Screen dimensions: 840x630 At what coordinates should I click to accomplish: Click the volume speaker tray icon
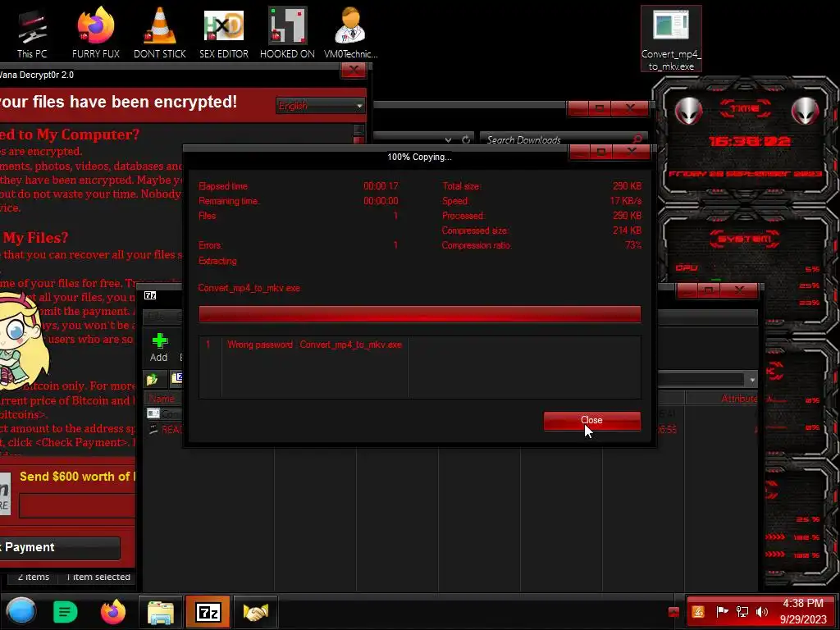click(x=762, y=612)
